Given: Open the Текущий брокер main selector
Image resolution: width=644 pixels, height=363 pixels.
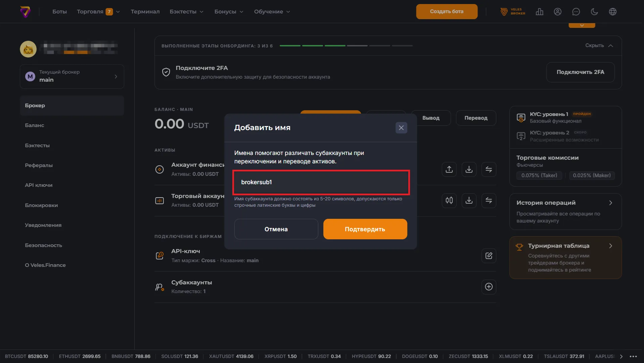Looking at the screenshot, I should [x=72, y=77].
